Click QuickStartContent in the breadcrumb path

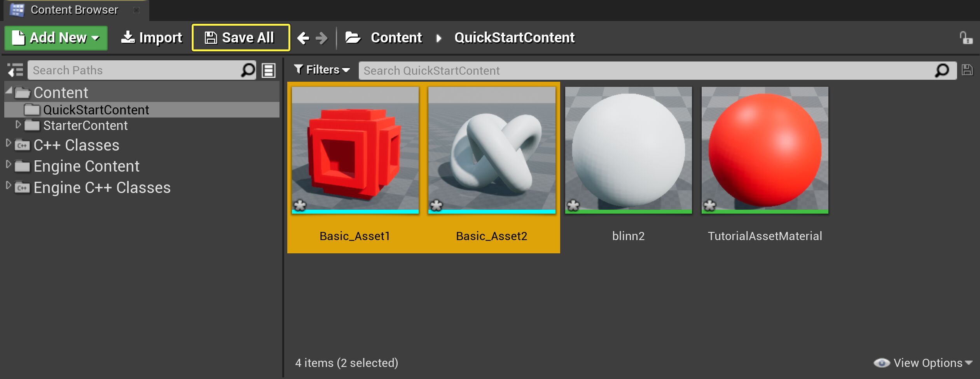coord(515,37)
